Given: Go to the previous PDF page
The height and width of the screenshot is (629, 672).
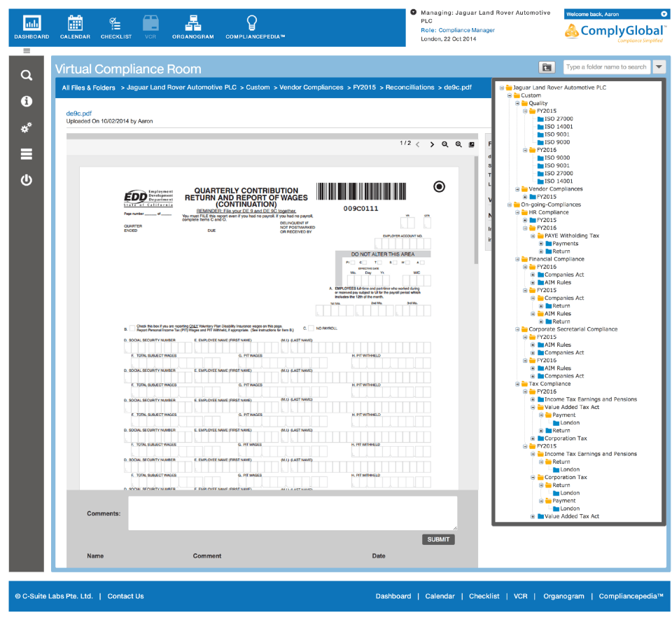Looking at the screenshot, I should [x=417, y=144].
